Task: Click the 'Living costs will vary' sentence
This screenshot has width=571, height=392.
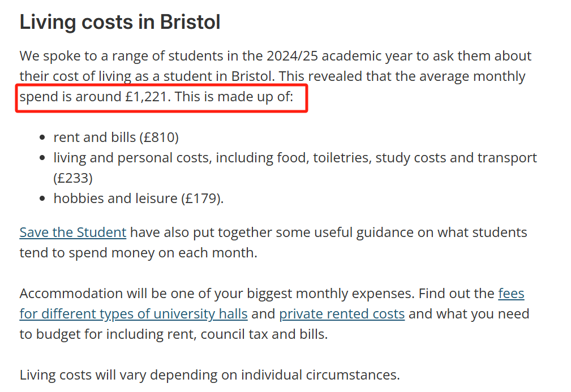Action: pos(209,374)
